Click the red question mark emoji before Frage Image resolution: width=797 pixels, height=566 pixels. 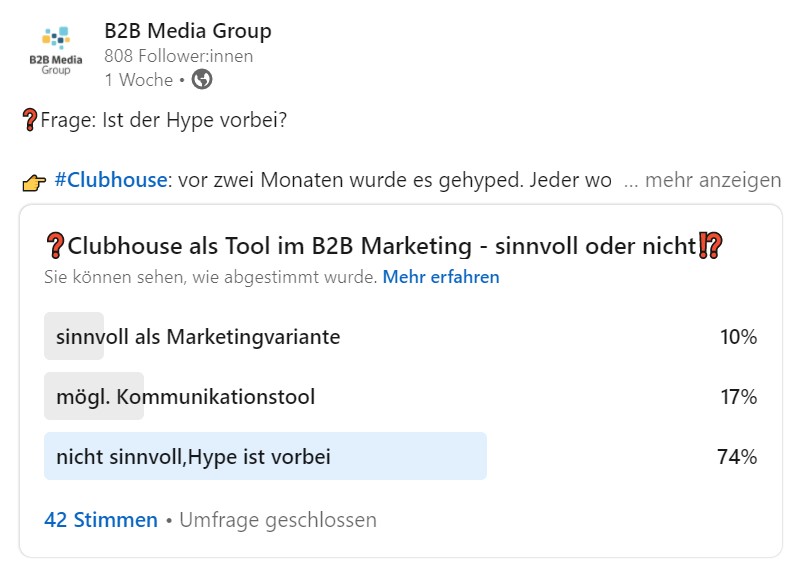(x=29, y=120)
